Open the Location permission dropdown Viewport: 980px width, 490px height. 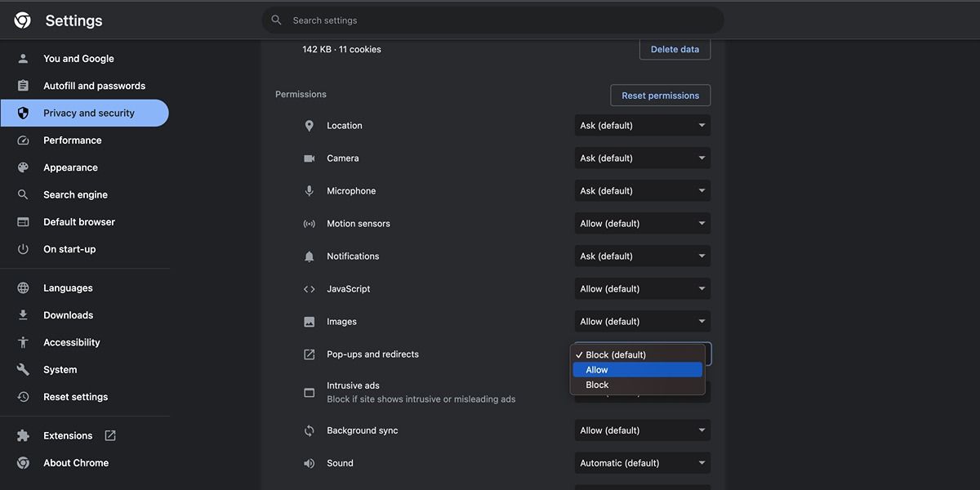(x=642, y=125)
